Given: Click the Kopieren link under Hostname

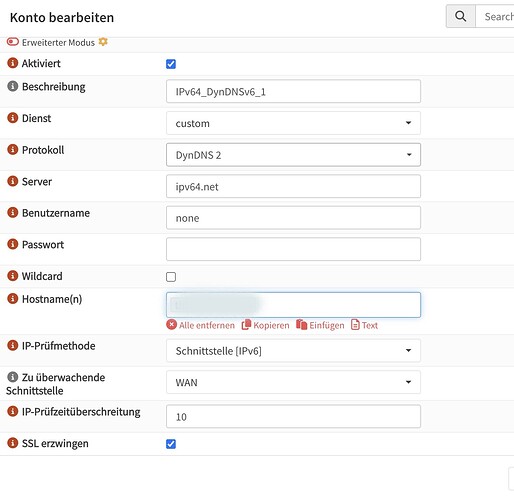Looking at the screenshot, I should 265,325.
